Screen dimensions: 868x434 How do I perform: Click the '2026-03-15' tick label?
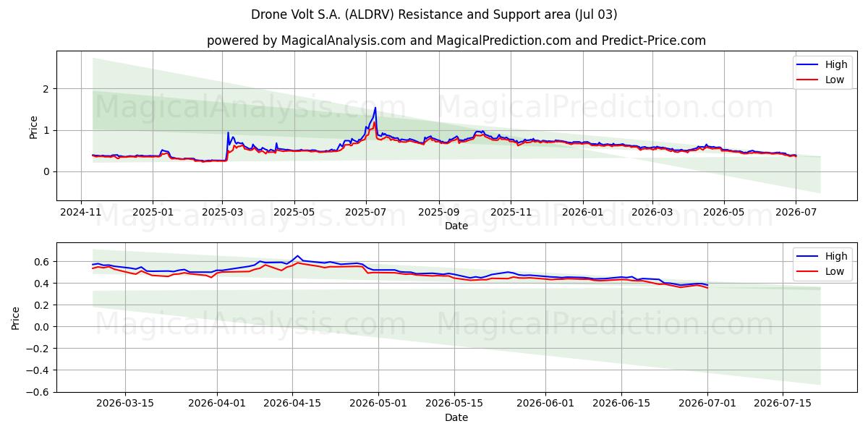(x=125, y=404)
